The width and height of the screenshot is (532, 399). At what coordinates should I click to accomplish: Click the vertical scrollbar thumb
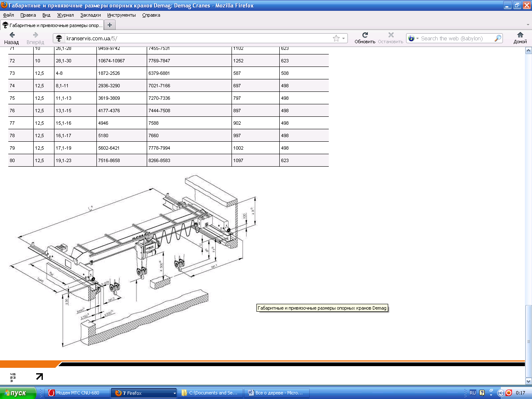[x=528, y=341]
